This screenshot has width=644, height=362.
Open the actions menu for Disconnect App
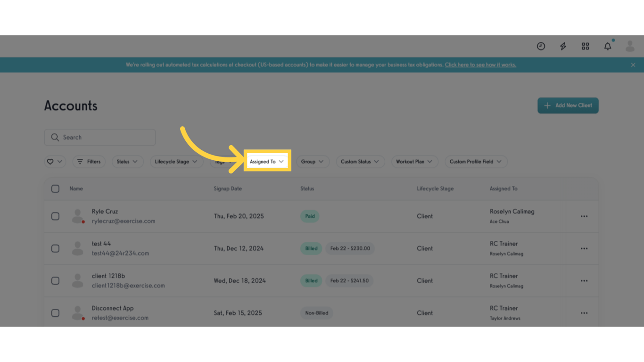coord(584,313)
